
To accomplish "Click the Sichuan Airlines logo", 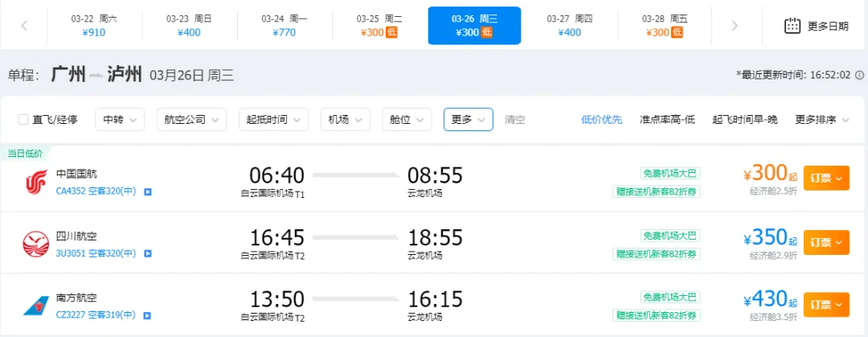I will pos(36,245).
